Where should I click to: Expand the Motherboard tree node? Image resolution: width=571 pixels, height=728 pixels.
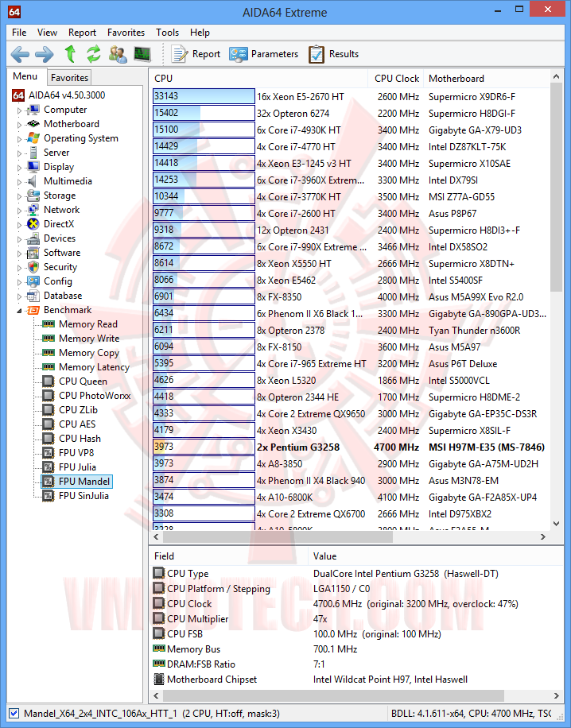pyautogui.click(x=20, y=125)
